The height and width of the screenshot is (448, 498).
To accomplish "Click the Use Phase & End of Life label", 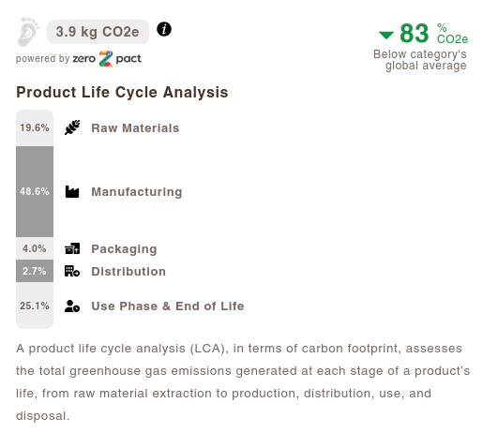I will coord(168,306).
